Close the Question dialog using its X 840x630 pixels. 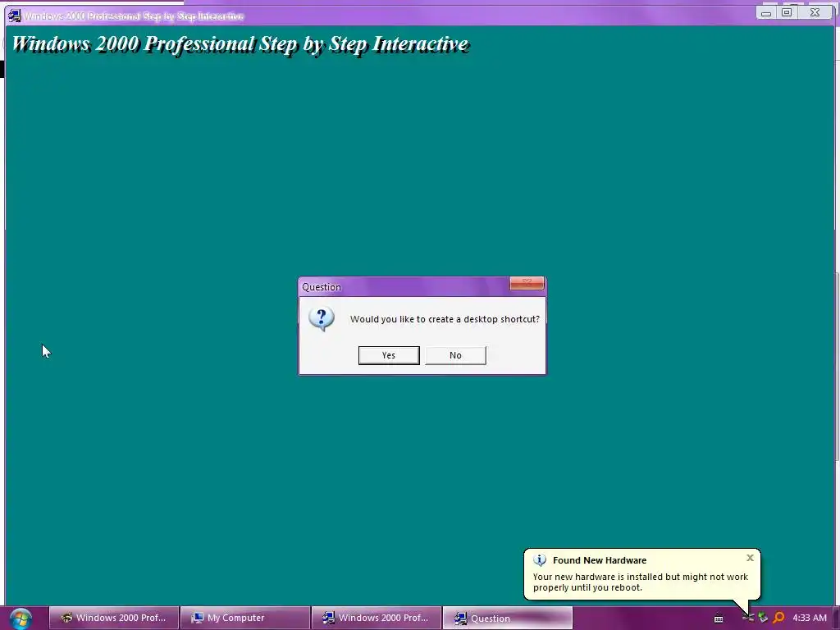click(527, 283)
